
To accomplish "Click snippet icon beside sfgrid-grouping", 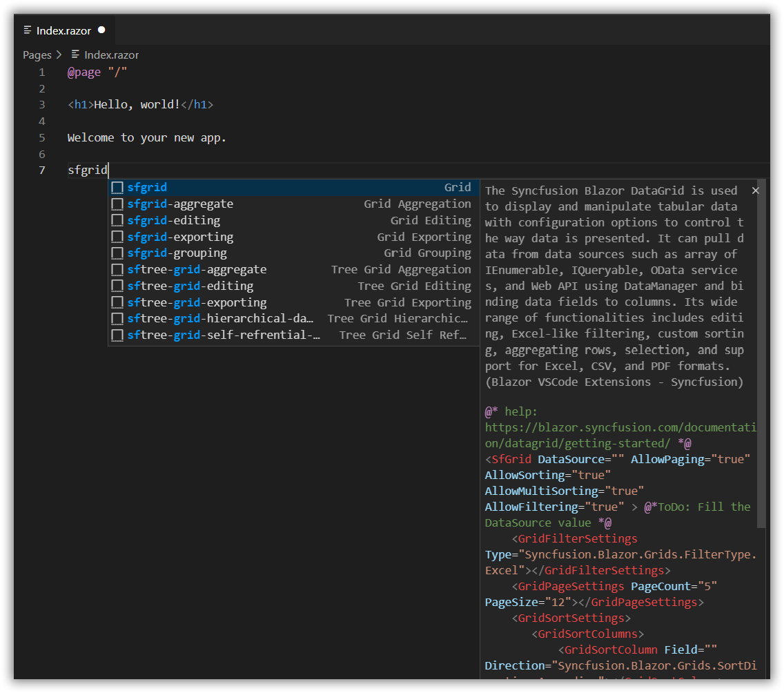I will tap(117, 253).
